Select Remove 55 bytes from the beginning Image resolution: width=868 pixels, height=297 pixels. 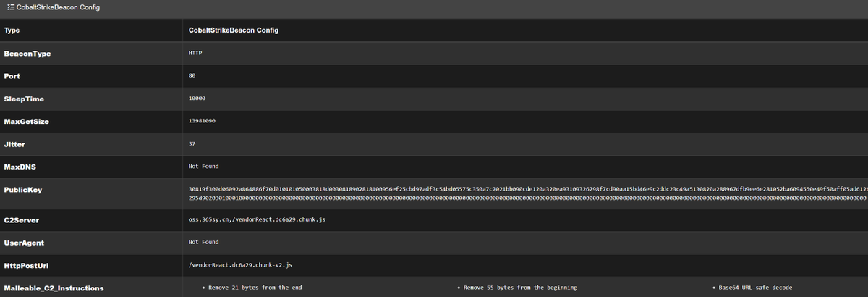click(x=520, y=288)
